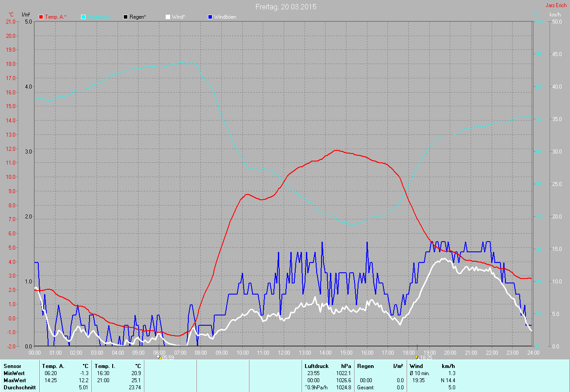Image resolution: width=570 pixels, height=392 pixels.
Task: Click the '16:30' indoor minimum time
Action: [103, 373]
